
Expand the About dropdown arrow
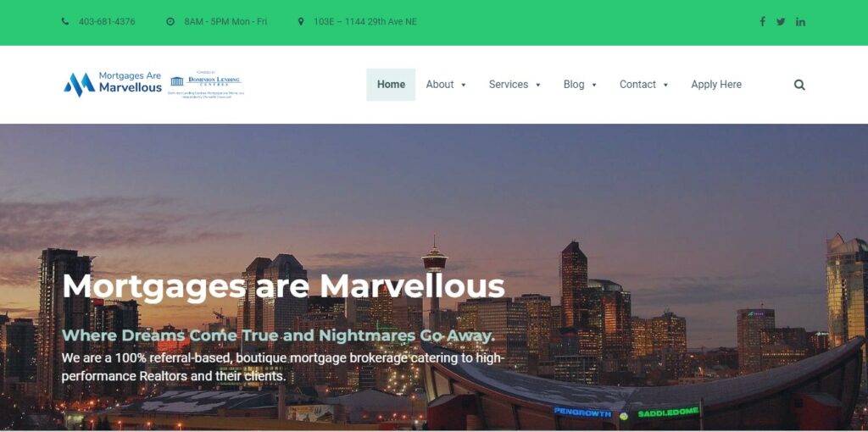click(x=464, y=86)
